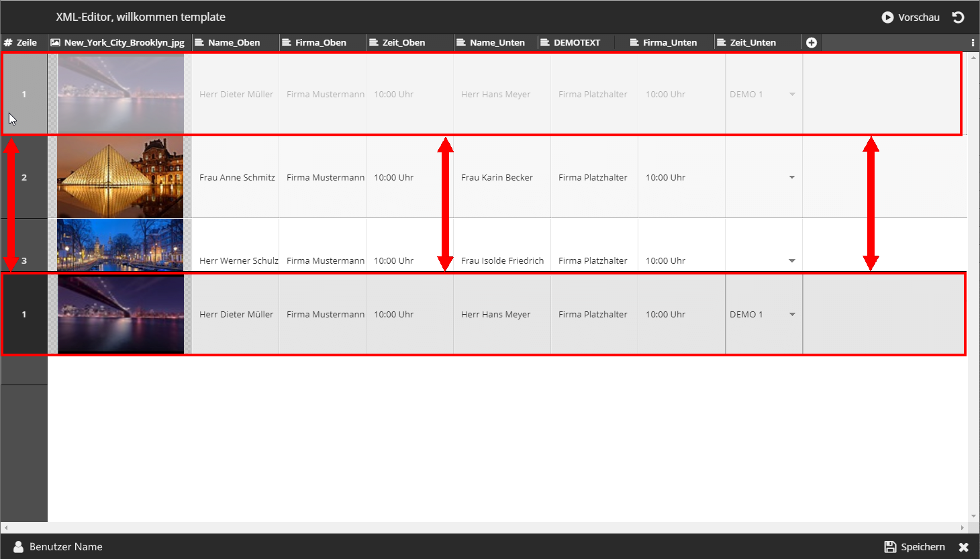Save with the Speichern button
The image size is (980, 559).
coord(914,547)
